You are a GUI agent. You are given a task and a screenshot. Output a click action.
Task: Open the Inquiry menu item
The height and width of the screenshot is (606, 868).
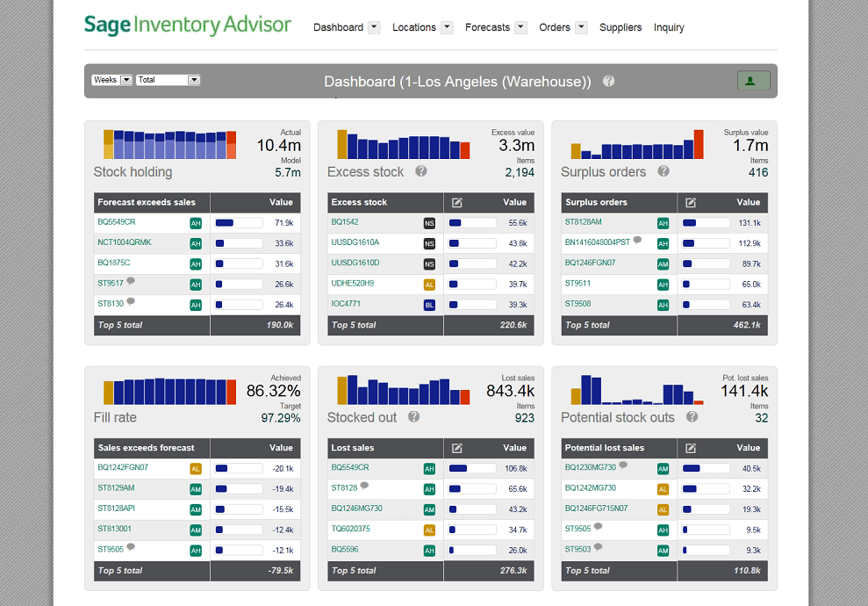coord(669,28)
